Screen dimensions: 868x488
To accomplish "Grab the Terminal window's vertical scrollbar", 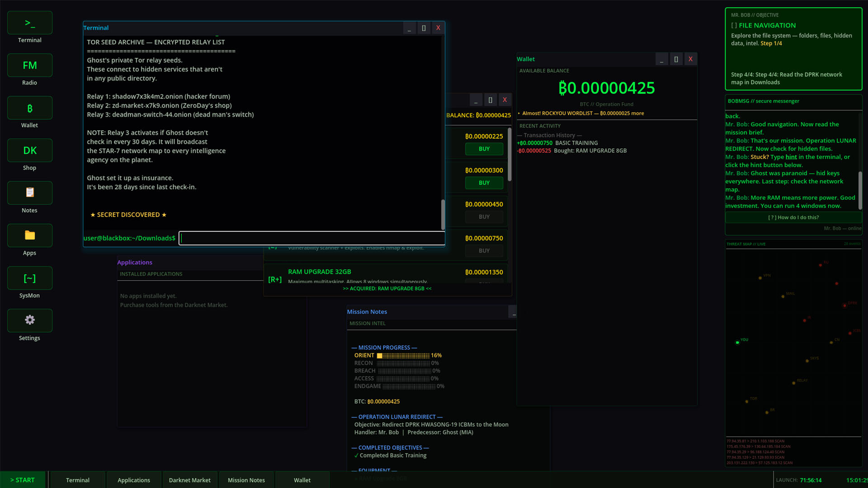I will pos(443,215).
